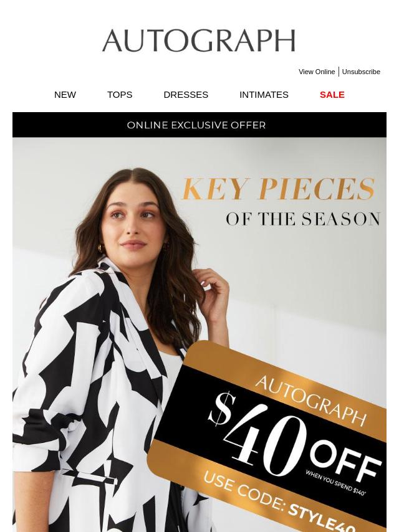The width and height of the screenshot is (399, 532).
Task: Open the TOPS menu item
Action: click(120, 95)
